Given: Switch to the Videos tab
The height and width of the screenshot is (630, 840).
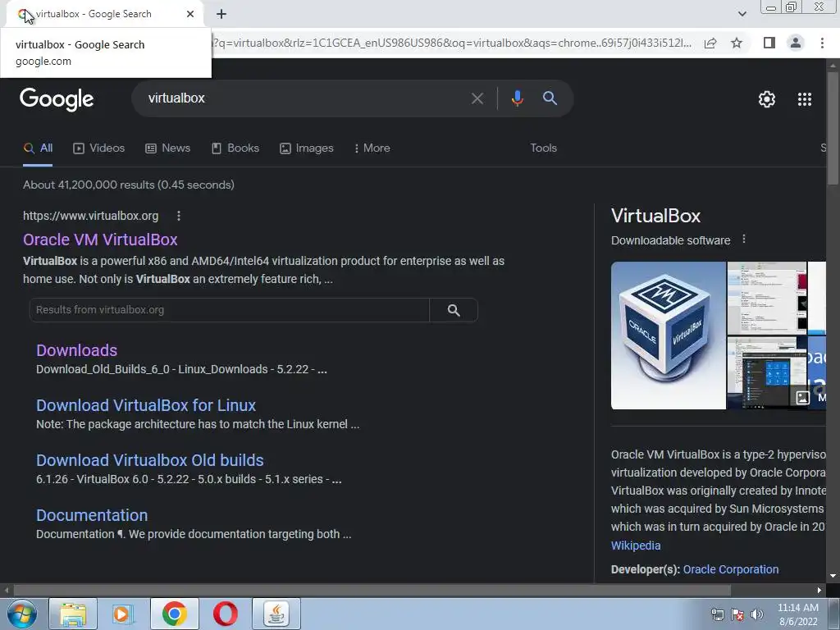Looking at the screenshot, I should tap(99, 148).
